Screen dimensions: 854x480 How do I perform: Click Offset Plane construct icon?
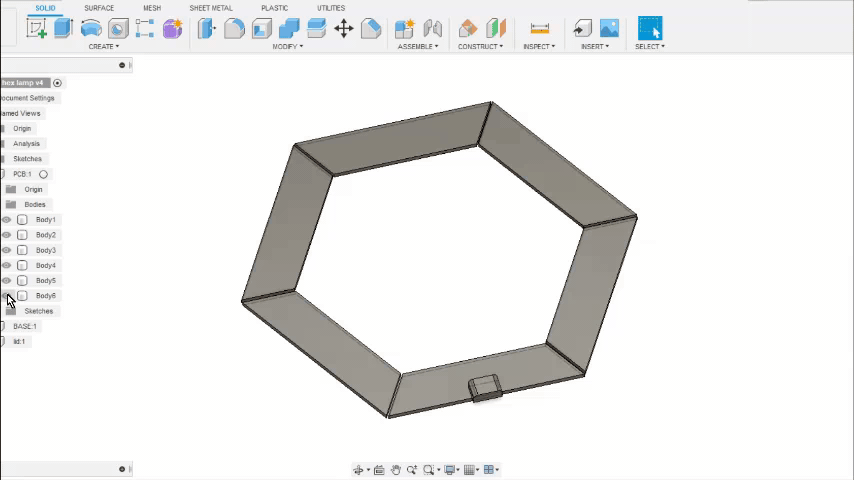[467, 28]
